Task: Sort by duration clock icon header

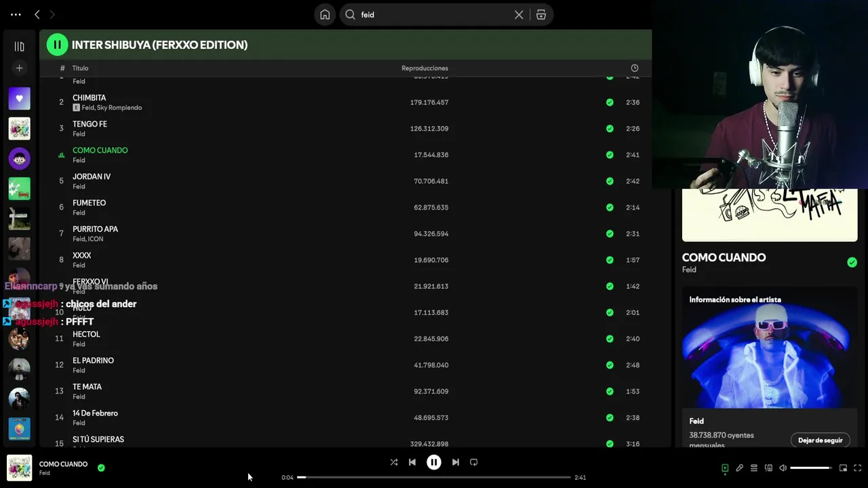Action: [x=635, y=68]
